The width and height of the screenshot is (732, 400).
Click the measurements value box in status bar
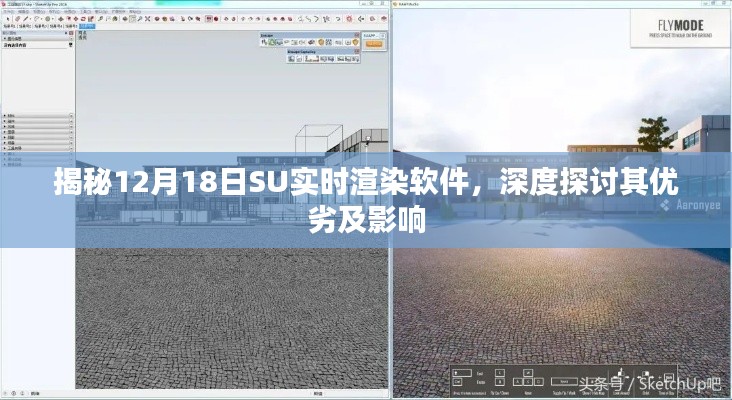pyautogui.click(x=356, y=393)
